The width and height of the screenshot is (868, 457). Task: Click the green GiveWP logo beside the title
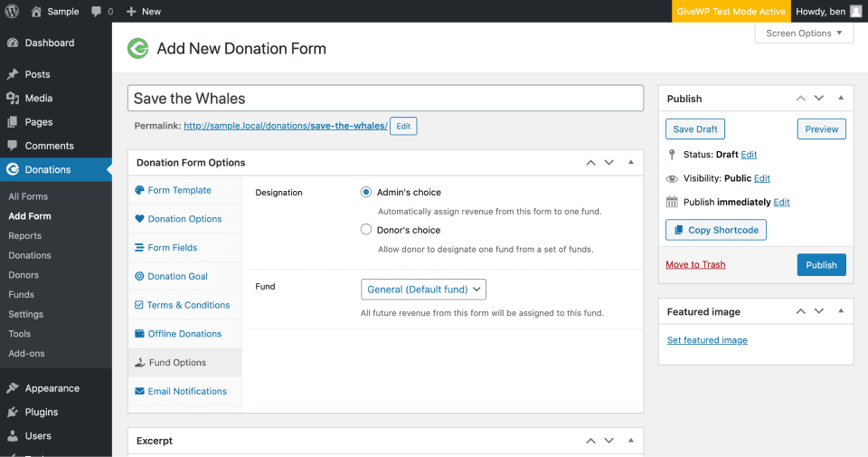tap(137, 49)
